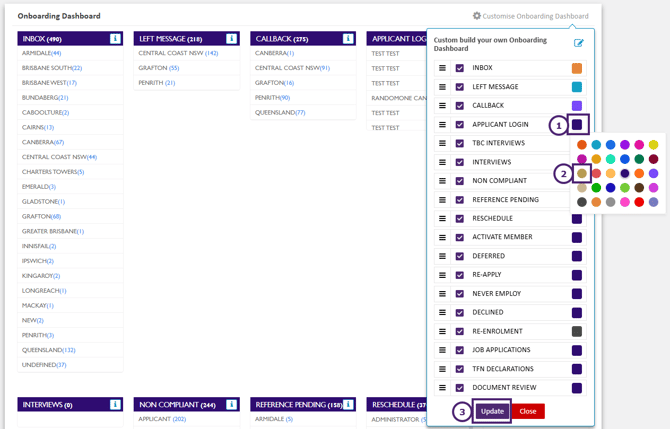Open the purple colour swatch for CALLBACK
This screenshot has width=670, height=429.
click(x=577, y=106)
